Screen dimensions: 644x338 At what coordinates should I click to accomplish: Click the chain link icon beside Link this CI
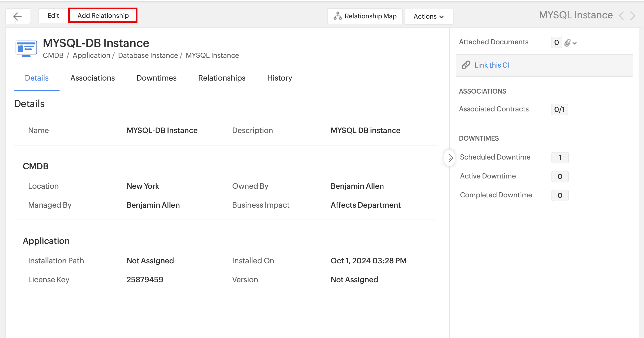tap(466, 65)
